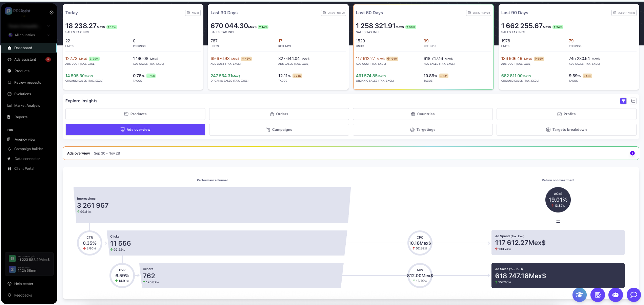Click the Ads assistant notification badge
644x305 pixels.
pos(48,59)
